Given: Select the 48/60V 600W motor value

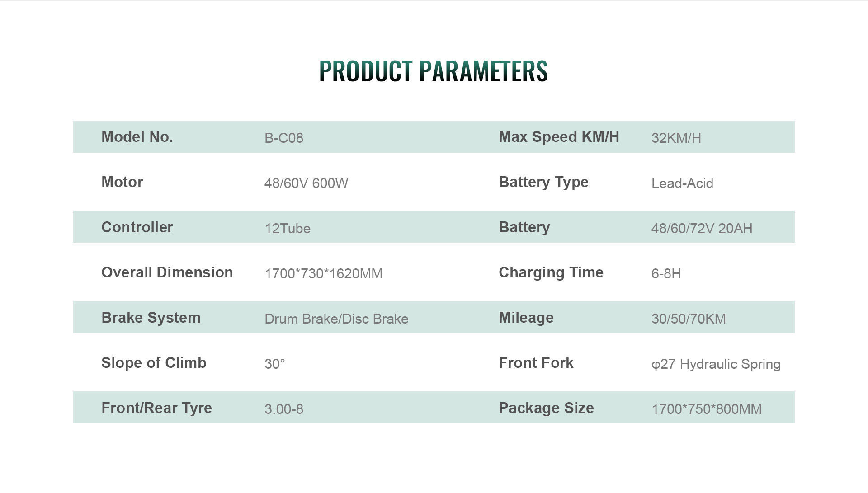Looking at the screenshot, I should (306, 183).
